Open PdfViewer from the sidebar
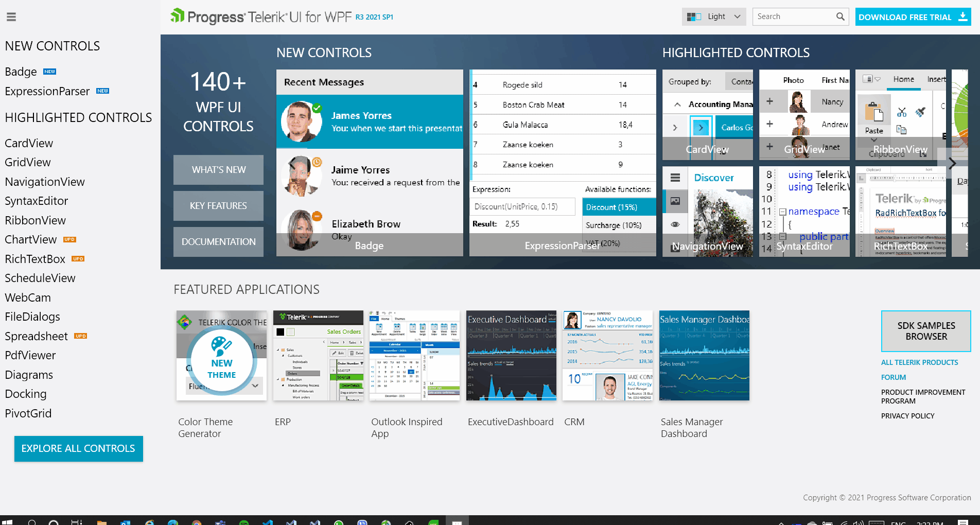The height and width of the screenshot is (525, 980). 30,355
